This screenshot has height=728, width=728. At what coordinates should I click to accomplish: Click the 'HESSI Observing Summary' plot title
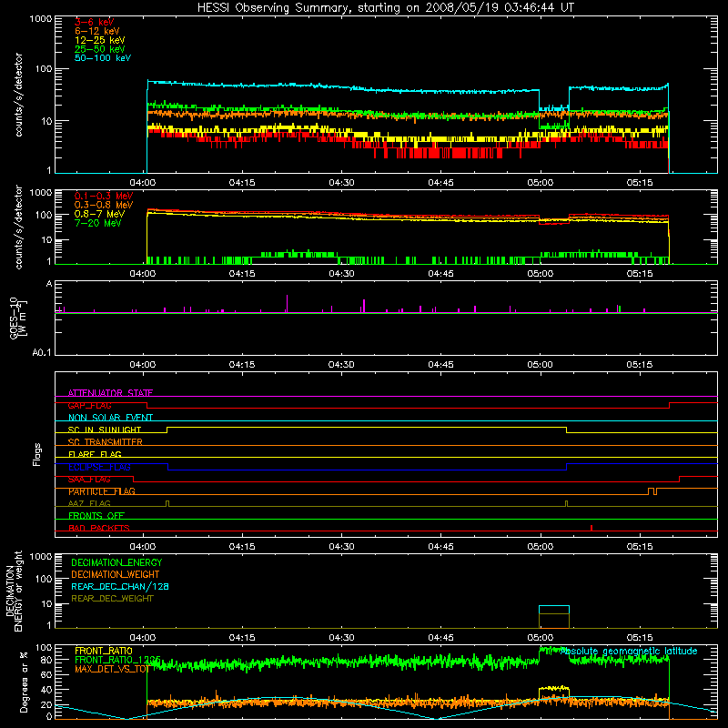pos(385,7)
